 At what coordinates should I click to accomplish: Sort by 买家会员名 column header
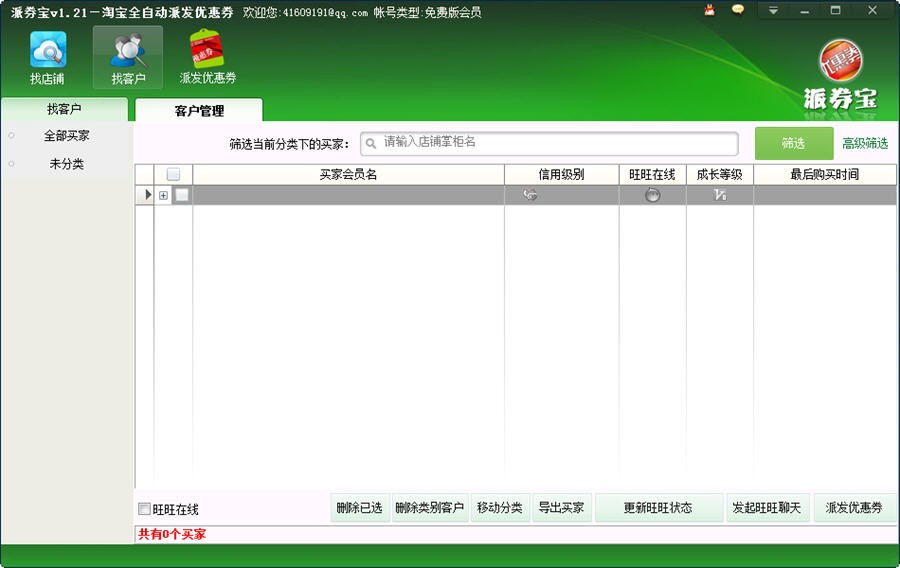click(x=348, y=174)
